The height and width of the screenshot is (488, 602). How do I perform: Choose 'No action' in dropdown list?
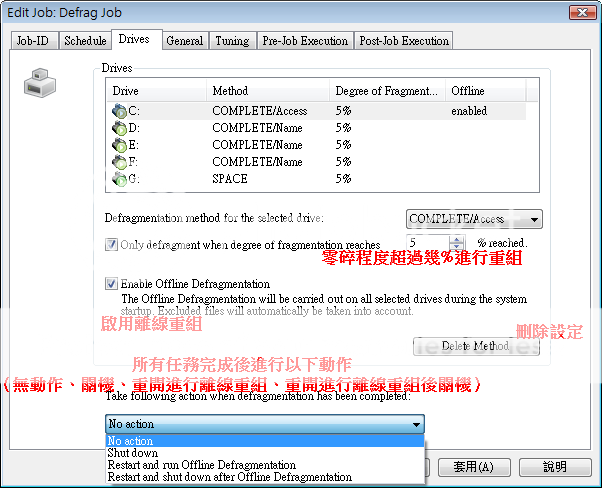tap(265, 441)
